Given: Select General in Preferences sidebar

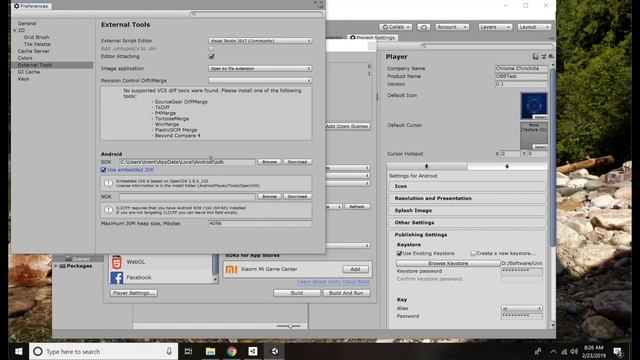Looking at the screenshot, I should pos(27,23).
